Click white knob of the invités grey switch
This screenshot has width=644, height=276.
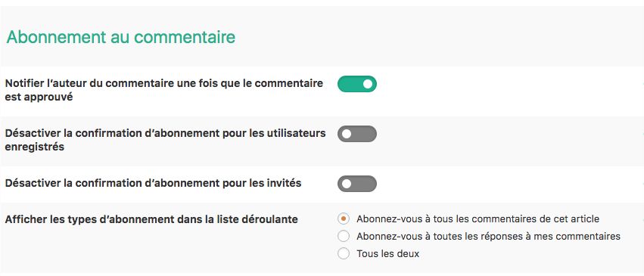(x=347, y=184)
